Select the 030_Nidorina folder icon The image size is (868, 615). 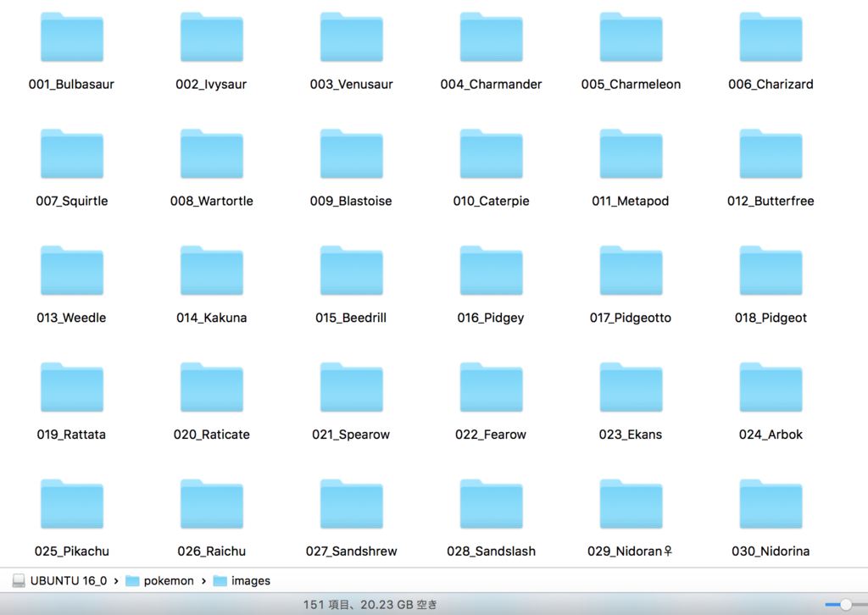click(x=771, y=504)
